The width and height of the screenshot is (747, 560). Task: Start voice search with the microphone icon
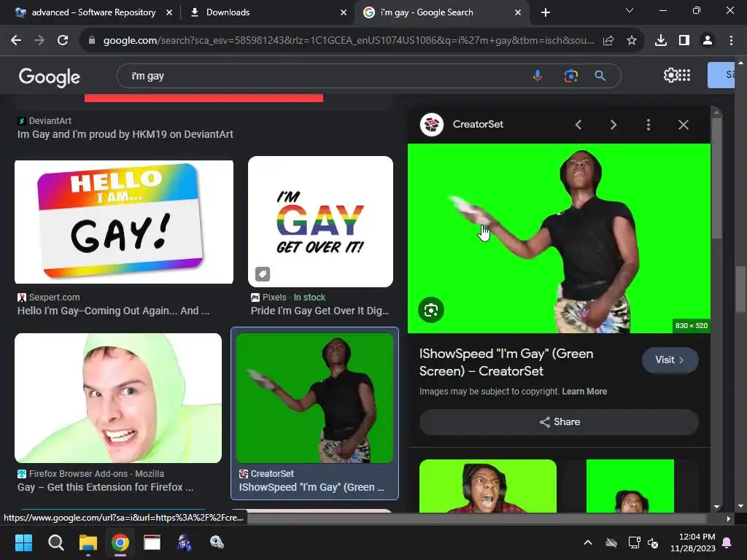click(x=538, y=76)
